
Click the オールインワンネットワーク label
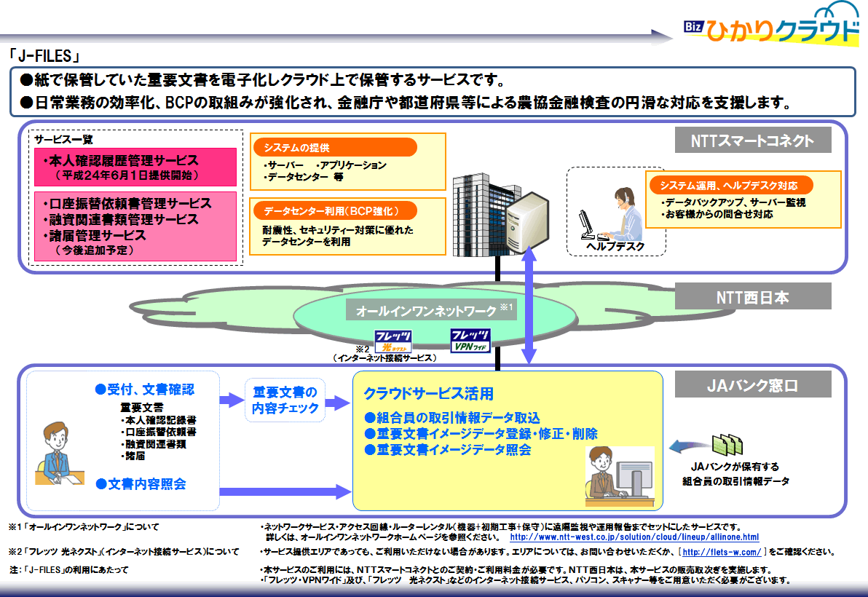432,310
